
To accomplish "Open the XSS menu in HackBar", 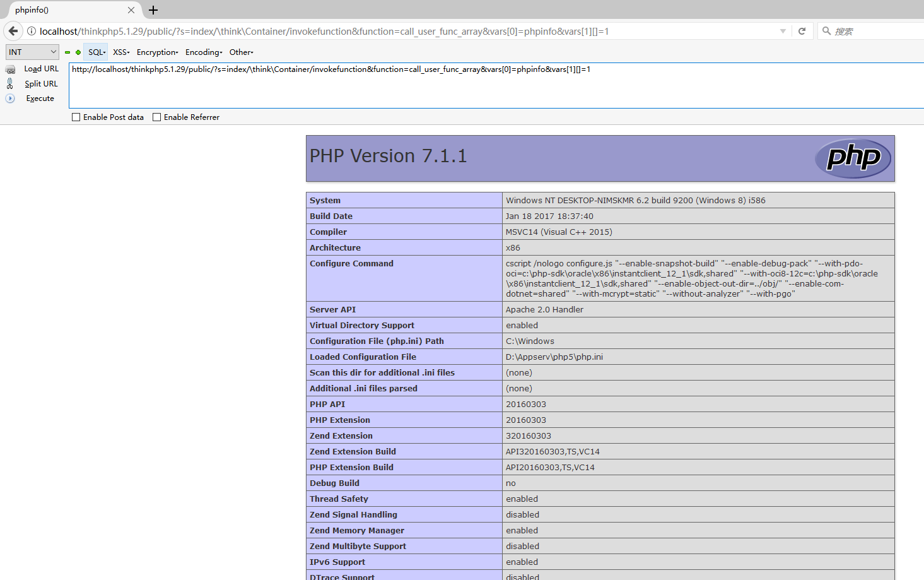I will [121, 52].
